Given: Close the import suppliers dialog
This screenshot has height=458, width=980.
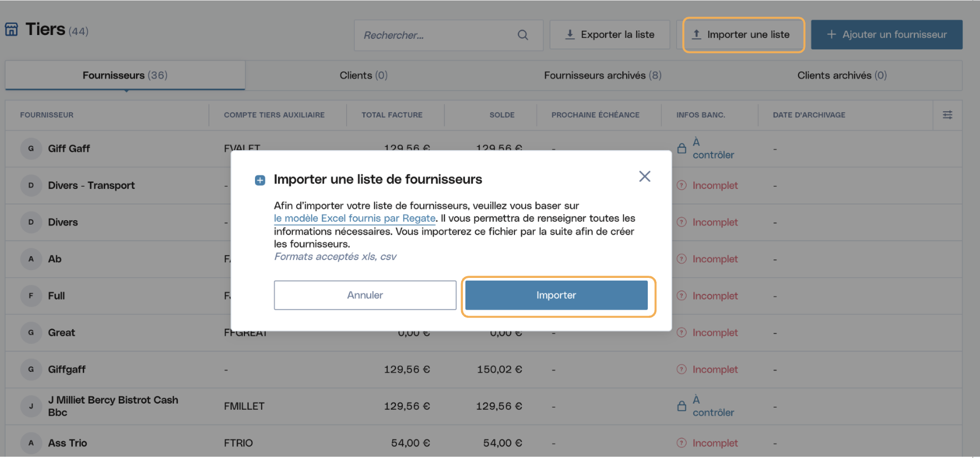Looking at the screenshot, I should 644,177.
